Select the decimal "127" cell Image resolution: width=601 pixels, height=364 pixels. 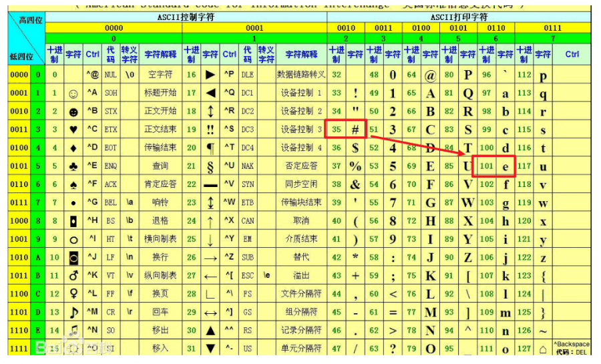[x=524, y=348]
